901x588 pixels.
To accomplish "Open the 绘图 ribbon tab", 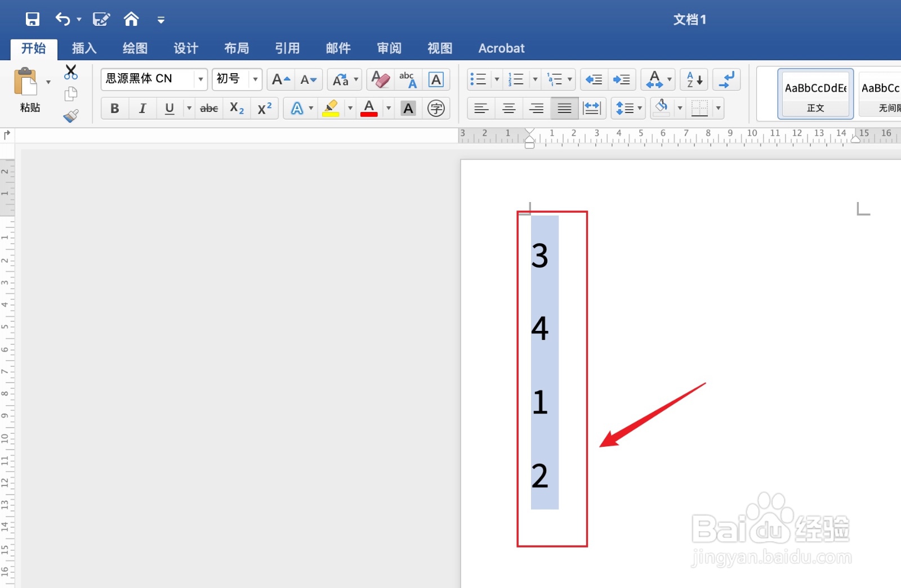I will point(135,48).
